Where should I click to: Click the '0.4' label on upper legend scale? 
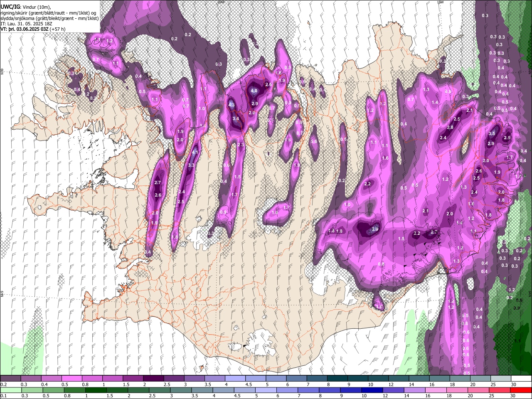[44, 384]
